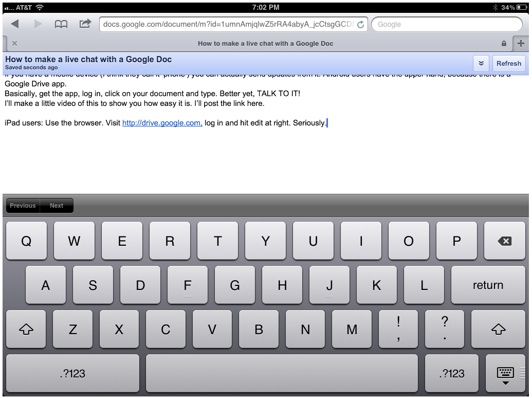Tap the battery indicator in status bar

[522, 7]
